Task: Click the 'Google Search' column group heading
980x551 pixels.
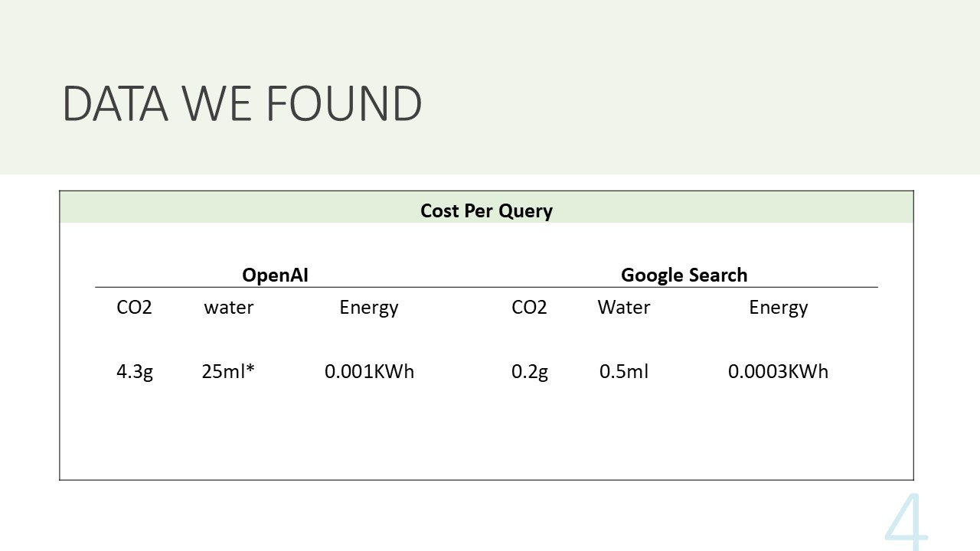Action: (684, 275)
